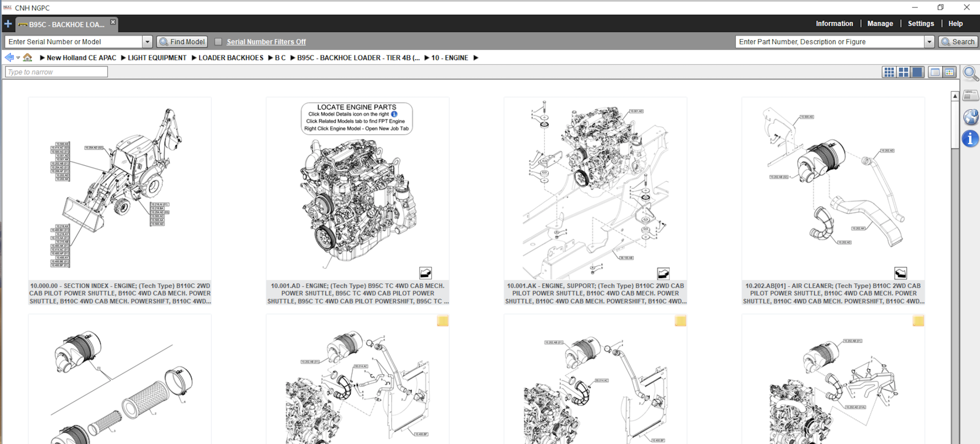
Task: Open 10.001.AK ENGINE, SUPPORT figure thumbnail
Action: 595,188
